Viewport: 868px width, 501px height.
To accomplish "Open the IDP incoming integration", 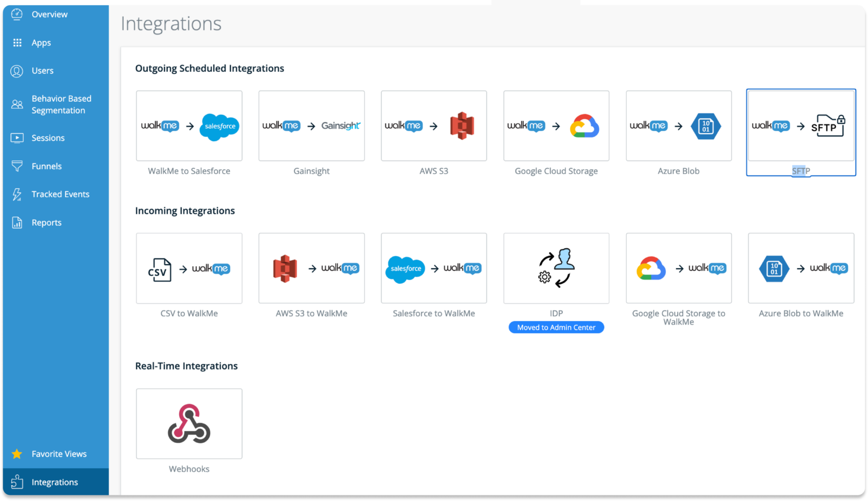I will click(555, 268).
